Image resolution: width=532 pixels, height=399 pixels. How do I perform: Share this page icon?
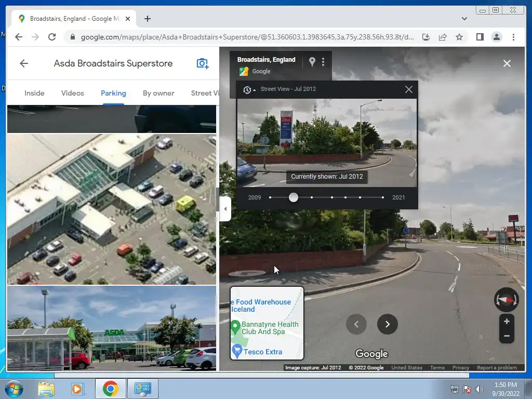443,37
